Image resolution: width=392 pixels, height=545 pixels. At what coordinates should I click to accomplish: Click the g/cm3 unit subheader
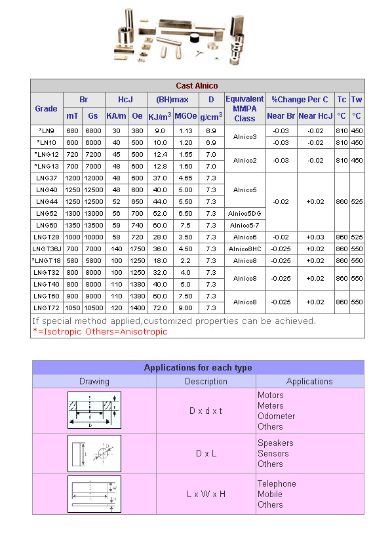tap(211, 116)
